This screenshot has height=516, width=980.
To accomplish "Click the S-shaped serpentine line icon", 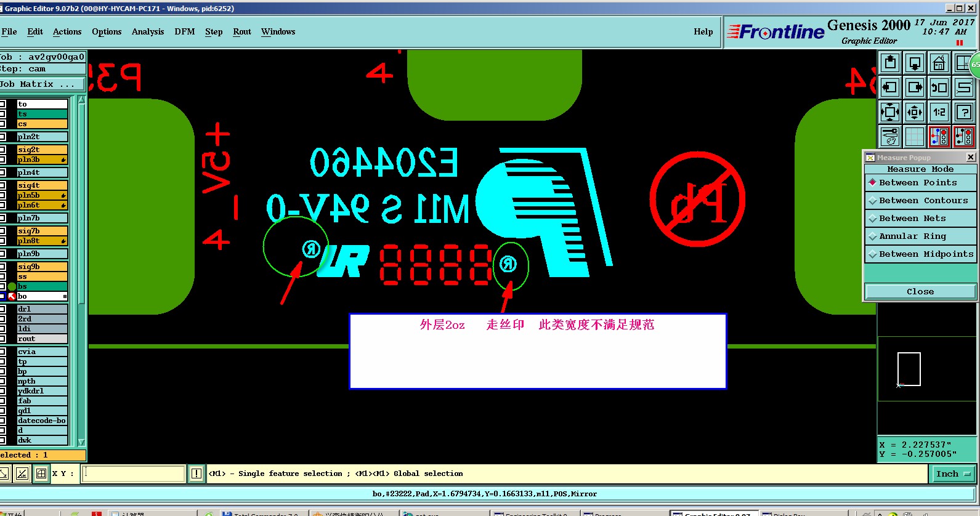I will click(964, 87).
